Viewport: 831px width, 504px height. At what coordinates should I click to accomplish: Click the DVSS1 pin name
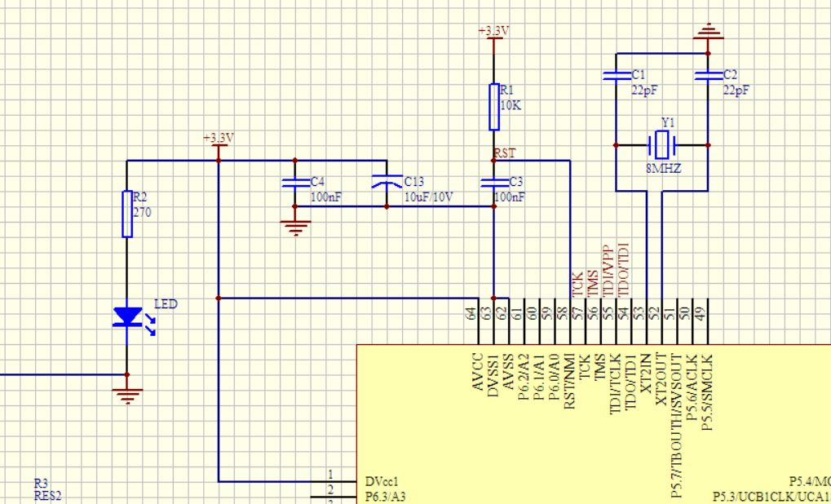[493, 376]
